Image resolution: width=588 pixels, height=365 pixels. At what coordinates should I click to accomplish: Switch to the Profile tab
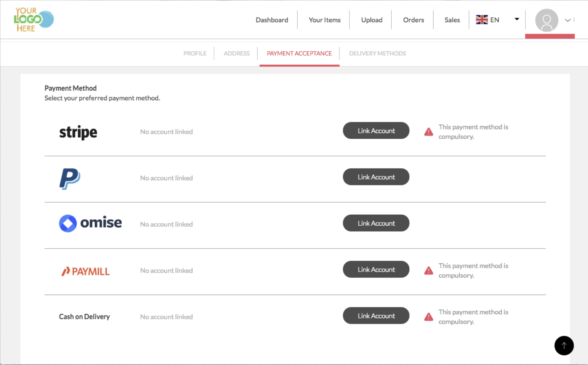coord(195,54)
